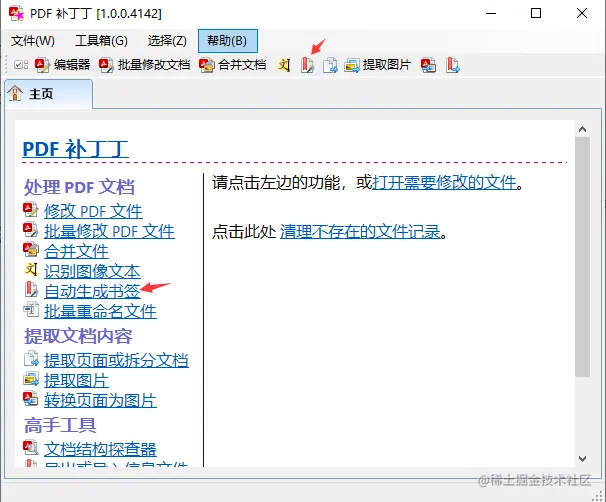Click the vertical scrollbar thumb

(x=582, y=257)
